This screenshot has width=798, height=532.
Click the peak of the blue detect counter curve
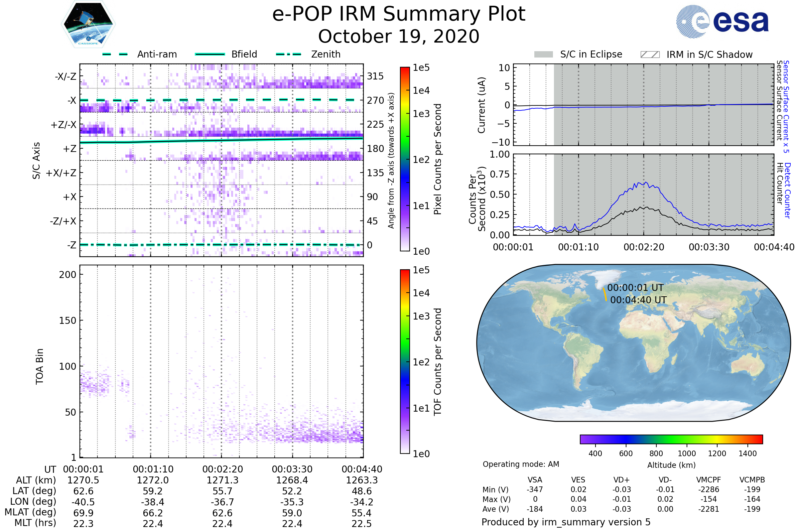tap(645, 183)
